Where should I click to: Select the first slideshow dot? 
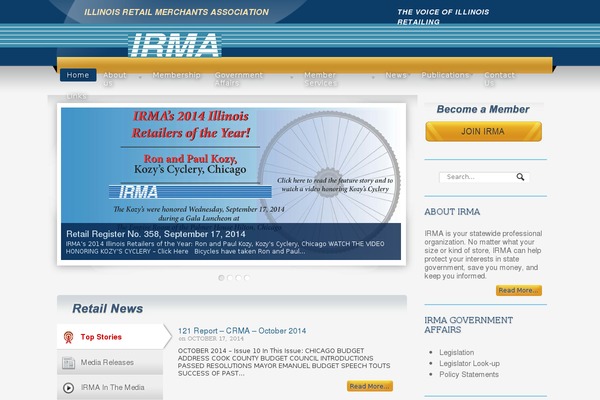(221, 278)
